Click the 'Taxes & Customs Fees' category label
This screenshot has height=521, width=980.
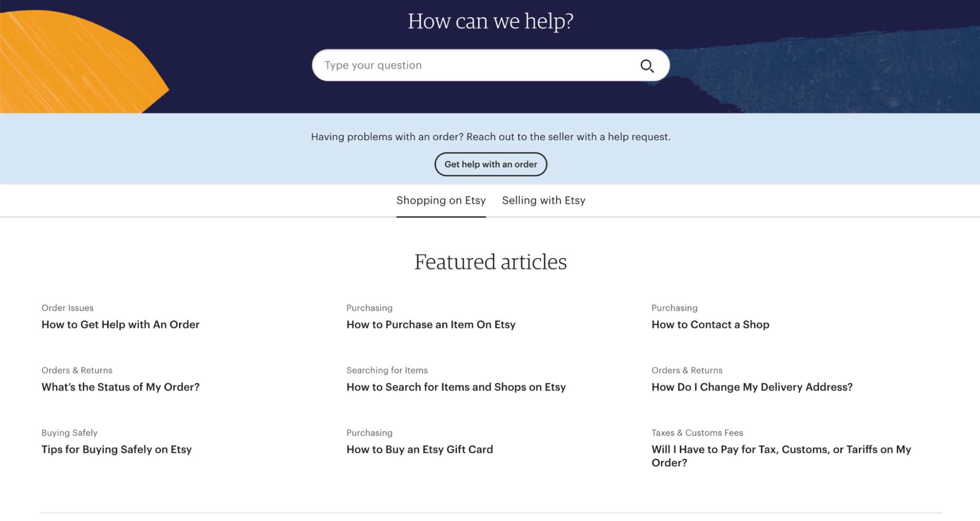697,432
